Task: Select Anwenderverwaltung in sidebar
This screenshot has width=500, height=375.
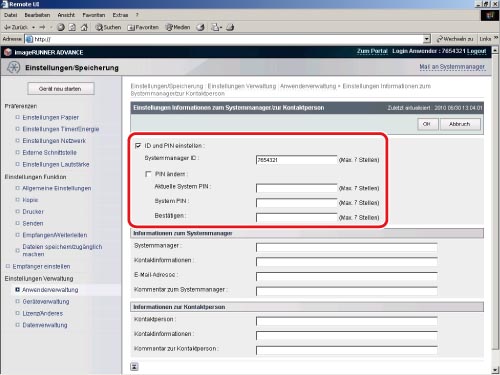Action: (x=50, y=290)
